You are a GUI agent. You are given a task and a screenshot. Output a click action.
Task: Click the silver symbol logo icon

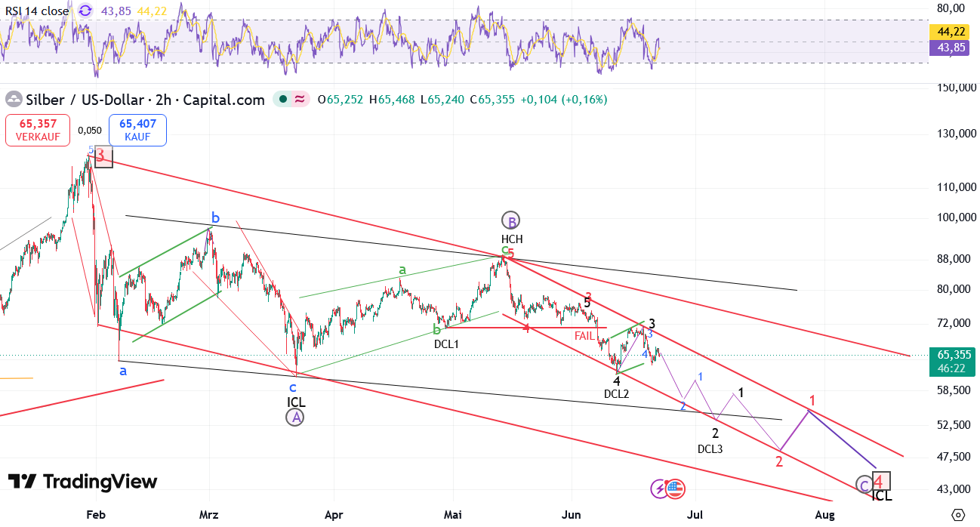[x=14, y=100]
